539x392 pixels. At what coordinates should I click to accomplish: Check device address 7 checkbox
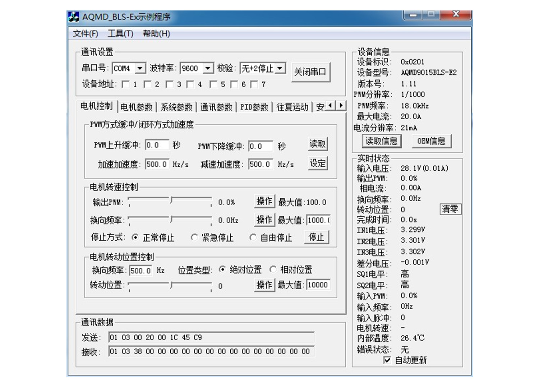click(x=254, y=84)
